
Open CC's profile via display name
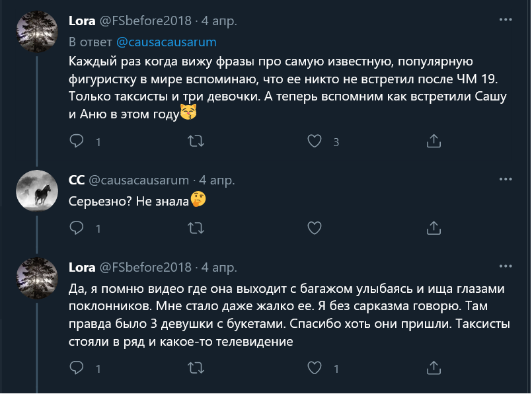[x=76, y=180]
